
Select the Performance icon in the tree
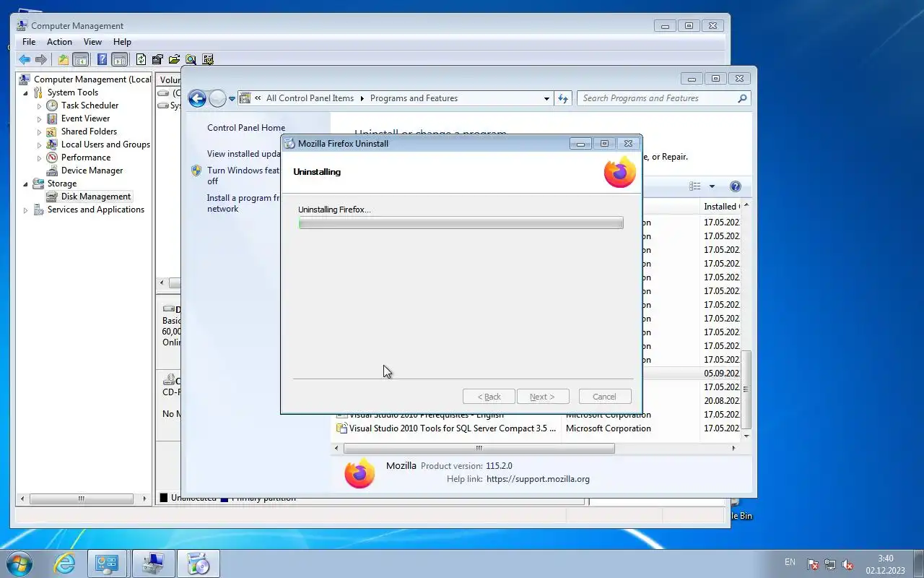(x=52, y=158)
